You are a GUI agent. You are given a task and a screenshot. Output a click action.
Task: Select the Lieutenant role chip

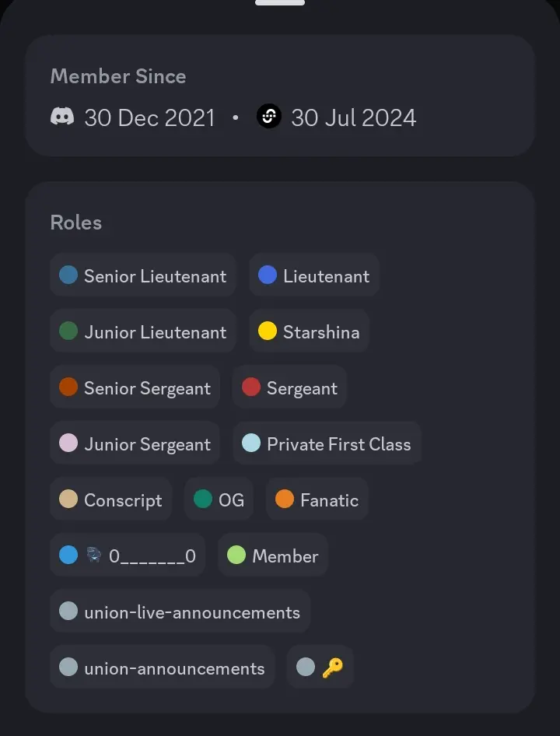[x=314, y=275]
